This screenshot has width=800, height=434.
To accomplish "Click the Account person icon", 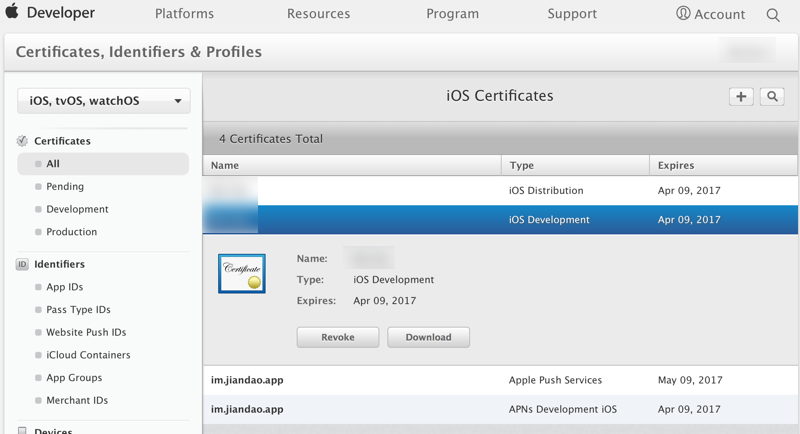I will coord(683,14).
